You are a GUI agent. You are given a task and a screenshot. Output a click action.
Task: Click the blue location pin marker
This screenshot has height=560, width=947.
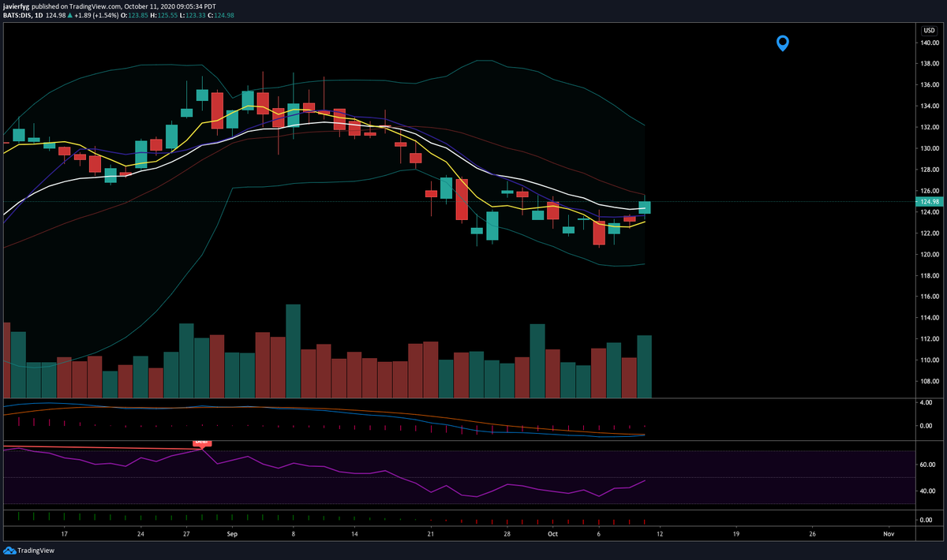(x=782, y=43)
